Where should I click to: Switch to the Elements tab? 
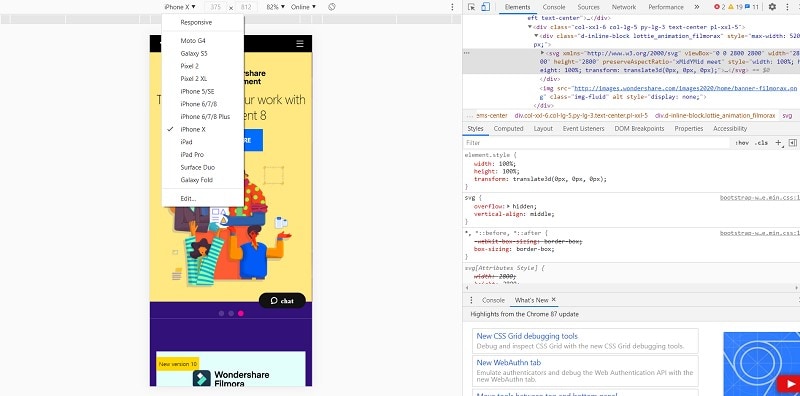517,7
